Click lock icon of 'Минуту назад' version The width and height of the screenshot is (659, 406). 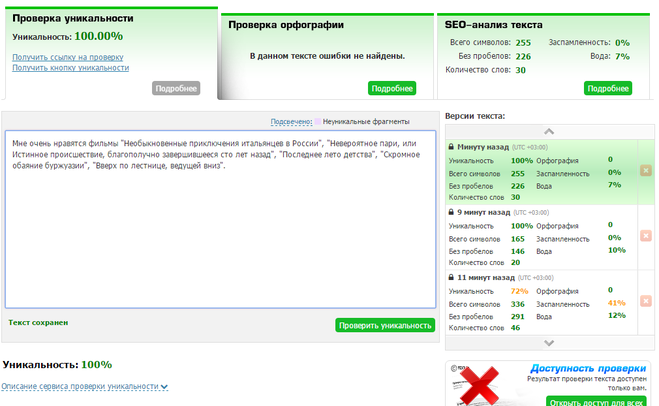[451, 147]
